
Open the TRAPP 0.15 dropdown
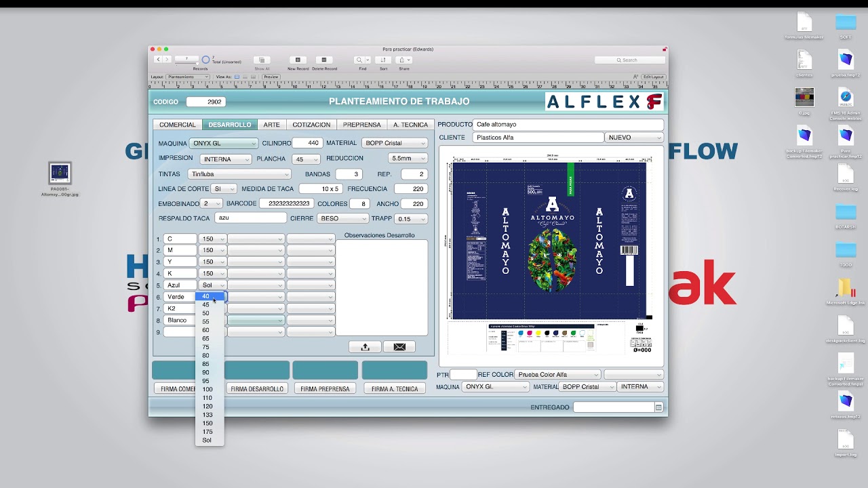(411, 218)
